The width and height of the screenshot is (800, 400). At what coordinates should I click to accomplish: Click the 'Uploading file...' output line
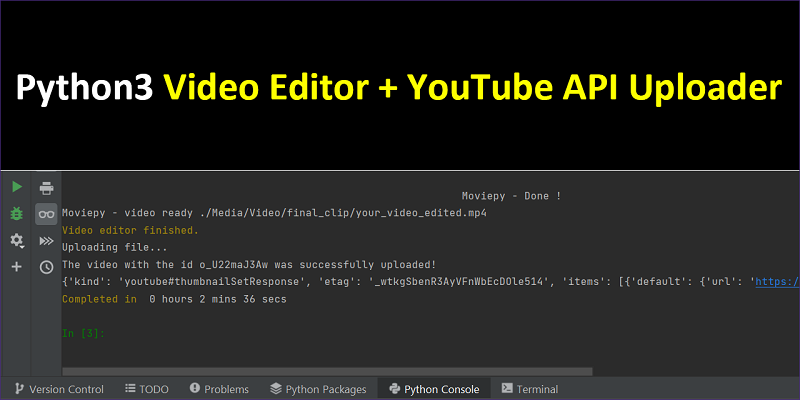click(x=115, y=248)
